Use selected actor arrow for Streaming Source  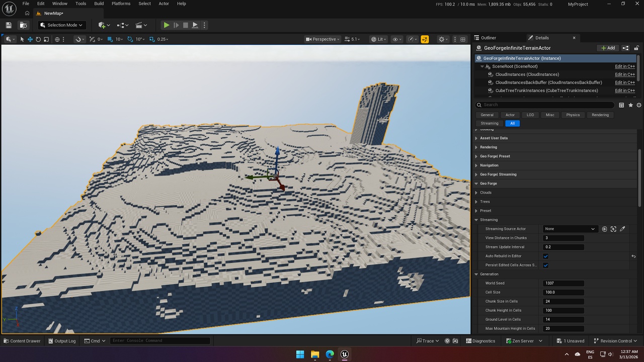point(605,229)
